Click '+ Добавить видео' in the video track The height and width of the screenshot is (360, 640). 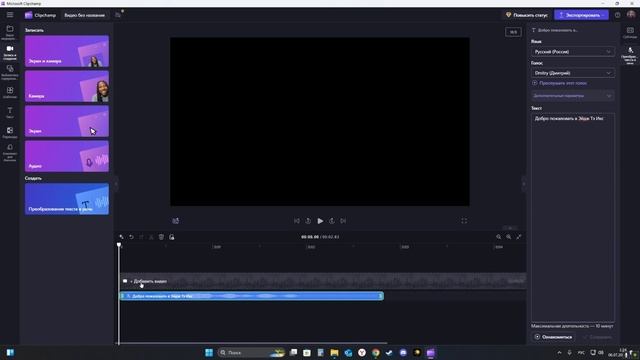(148, 281)
